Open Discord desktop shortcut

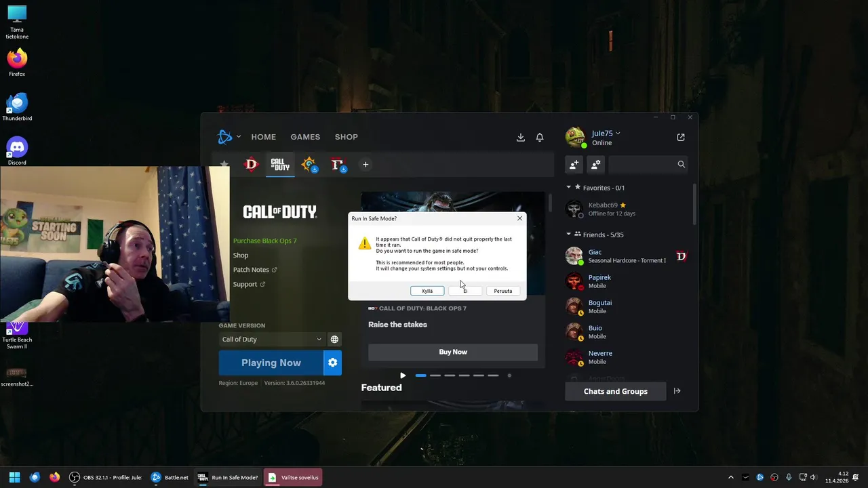pyautogui.click(x=17, y=151)
